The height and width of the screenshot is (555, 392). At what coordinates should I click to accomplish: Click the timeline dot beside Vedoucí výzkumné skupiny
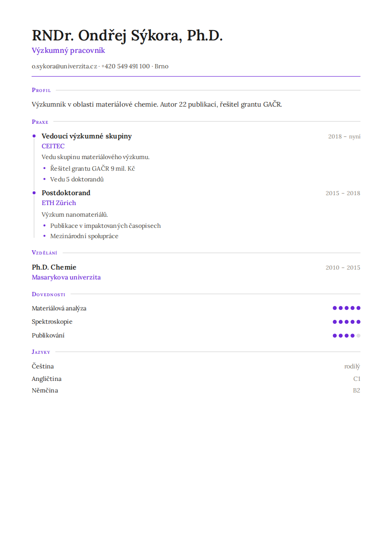pyautogui.click(x=34, y=136)
